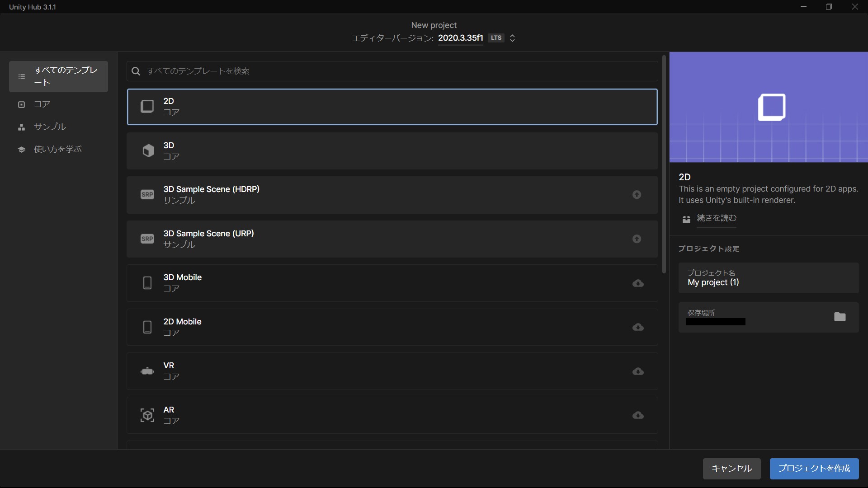
Task: Click the キャンセル button
Action: (731, 469)
